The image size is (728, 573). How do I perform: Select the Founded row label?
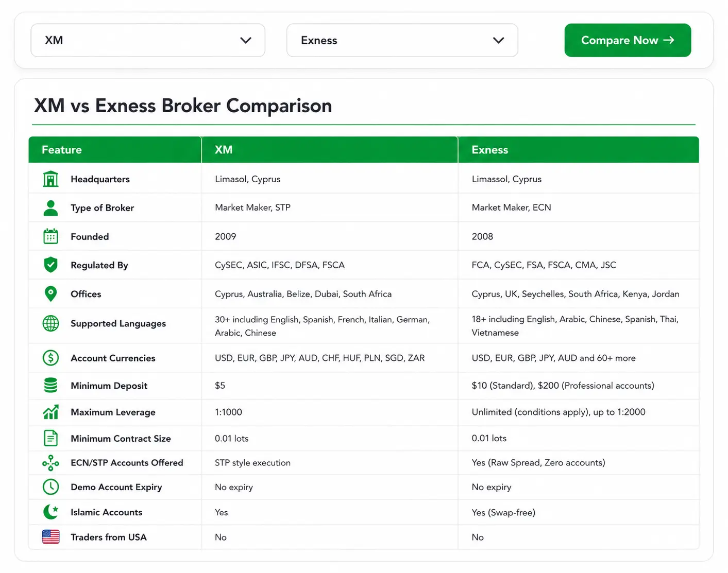coord(90,236)
